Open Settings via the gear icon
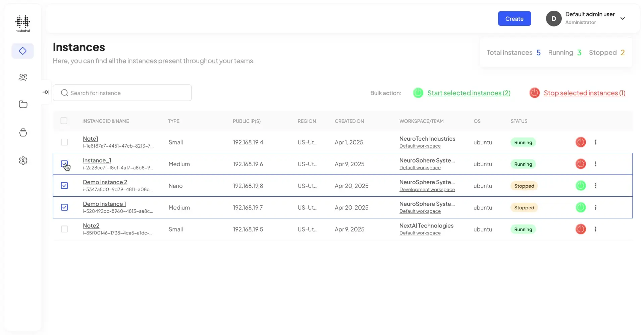The image size is (644, 335). pyautogui.click(x=22, y=160)
